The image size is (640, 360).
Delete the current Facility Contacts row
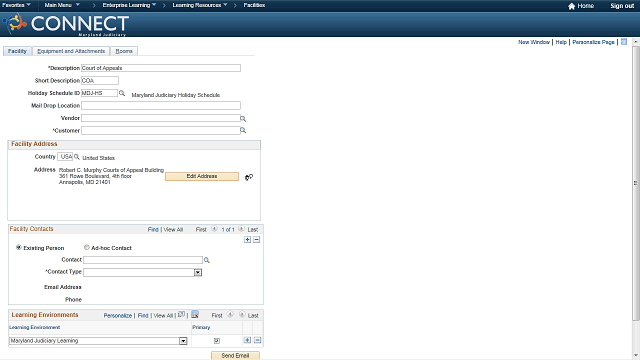coord(256,240)
